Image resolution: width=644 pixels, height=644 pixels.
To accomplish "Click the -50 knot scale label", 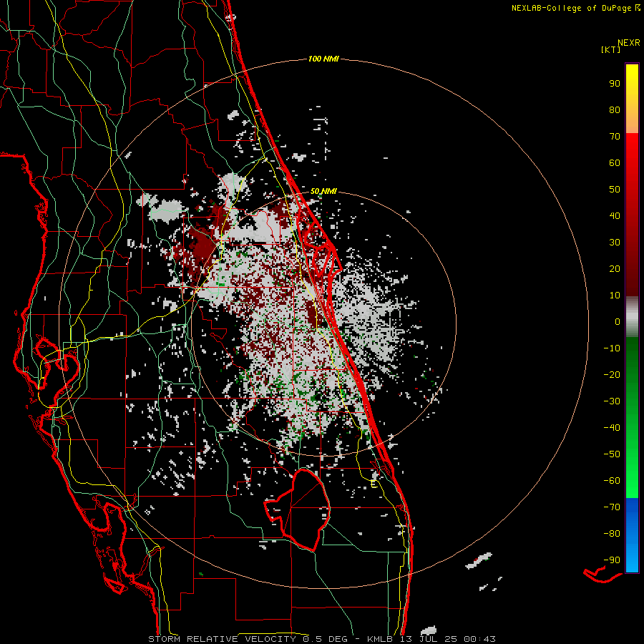I will coord(612,454).
